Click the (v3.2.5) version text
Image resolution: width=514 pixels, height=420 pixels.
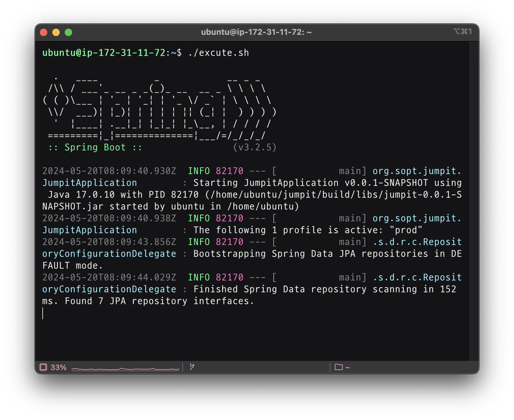pos(255,147)
